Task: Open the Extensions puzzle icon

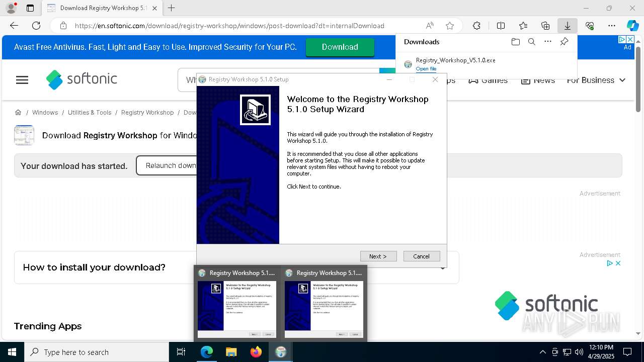Action: (x=476, y=26)
